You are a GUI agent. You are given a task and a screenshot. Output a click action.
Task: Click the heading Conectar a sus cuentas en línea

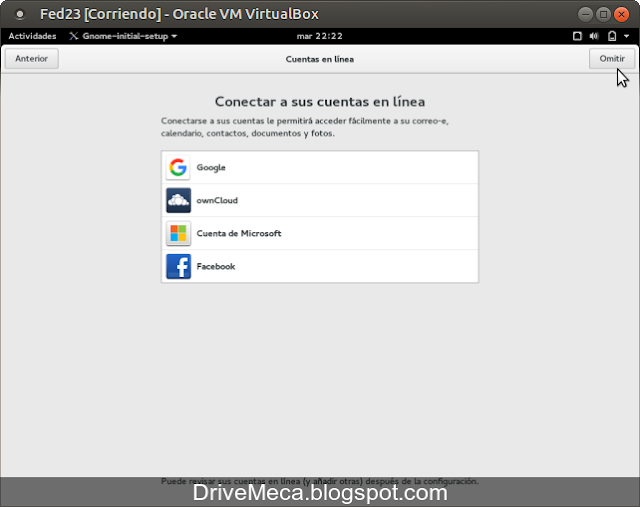click(320, 102)
